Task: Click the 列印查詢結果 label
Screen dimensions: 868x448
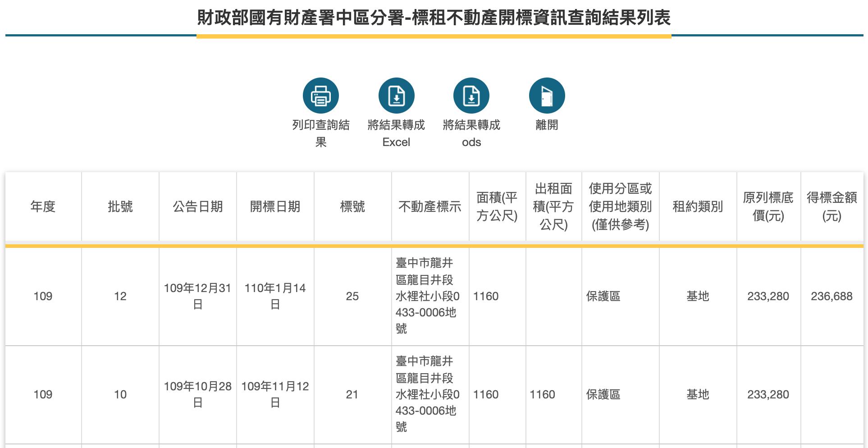Action: [x=320, y=133]
